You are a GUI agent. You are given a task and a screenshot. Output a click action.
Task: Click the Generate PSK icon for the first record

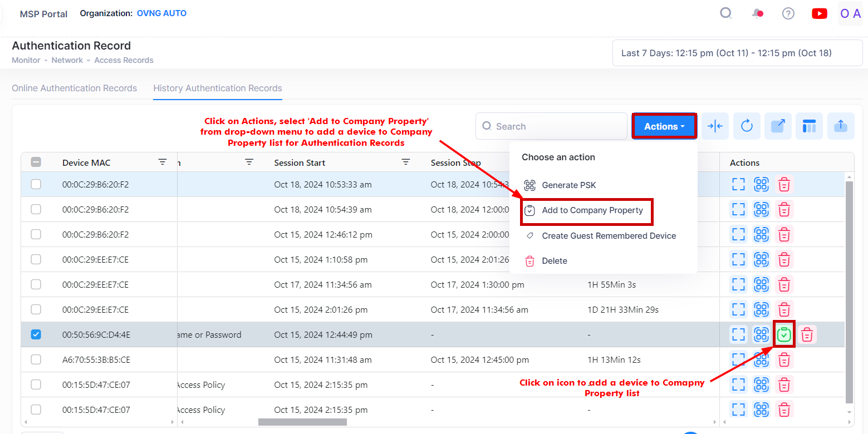point(761,184)
